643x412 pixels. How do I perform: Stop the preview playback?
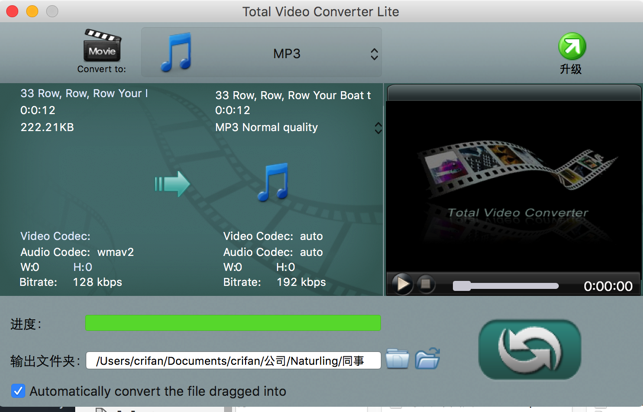coord(426,284)
